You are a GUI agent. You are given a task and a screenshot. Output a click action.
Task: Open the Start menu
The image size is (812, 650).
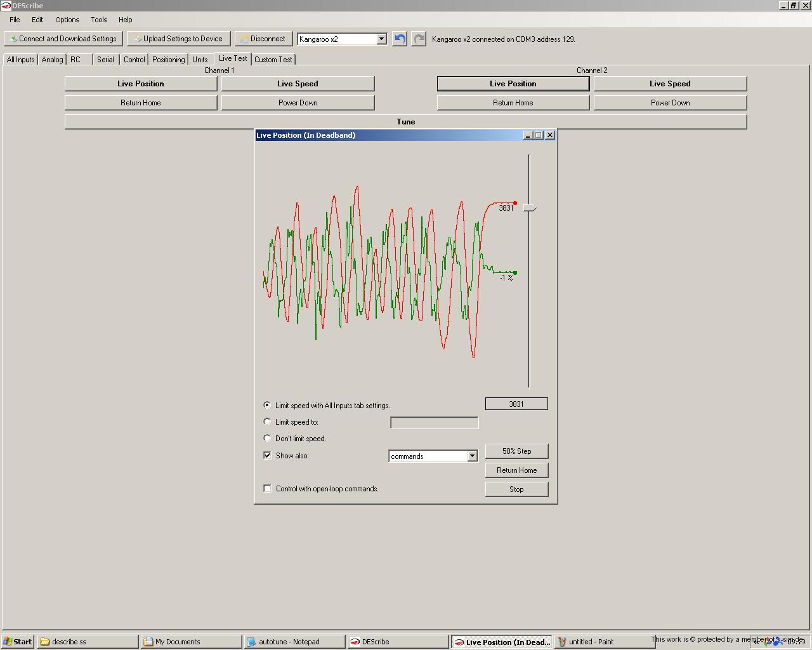(17, 642)
